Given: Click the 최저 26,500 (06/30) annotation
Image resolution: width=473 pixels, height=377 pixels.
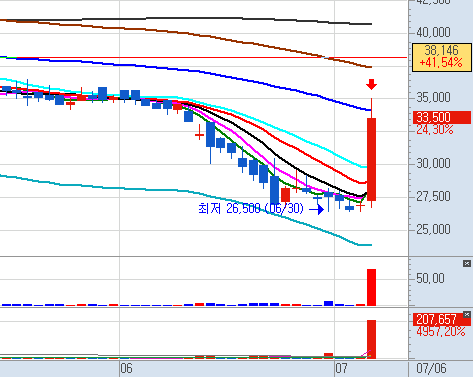Looking at the screenshot, I should [251, 209].
